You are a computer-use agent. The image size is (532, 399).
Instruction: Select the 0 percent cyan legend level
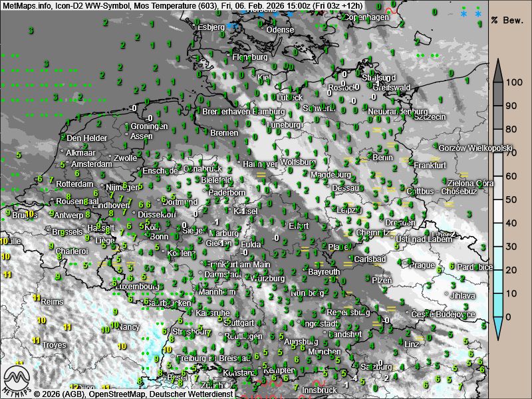click(x=509, y=317)
